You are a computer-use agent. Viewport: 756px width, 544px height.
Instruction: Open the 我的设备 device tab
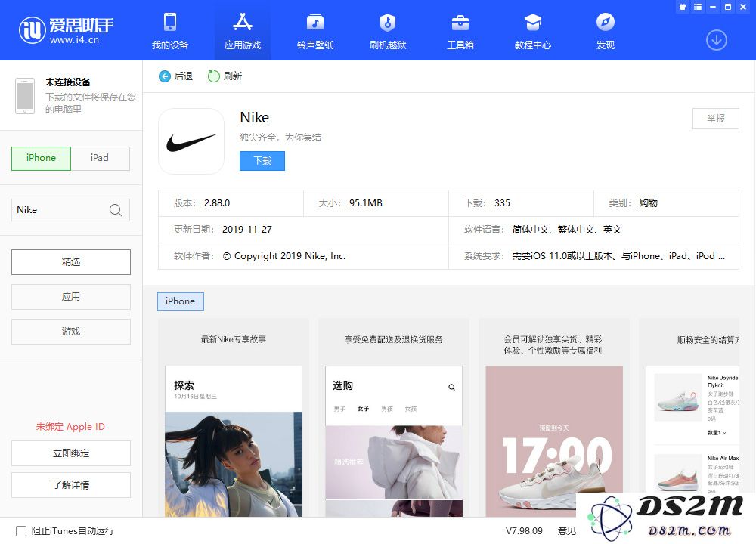[169, 31]
